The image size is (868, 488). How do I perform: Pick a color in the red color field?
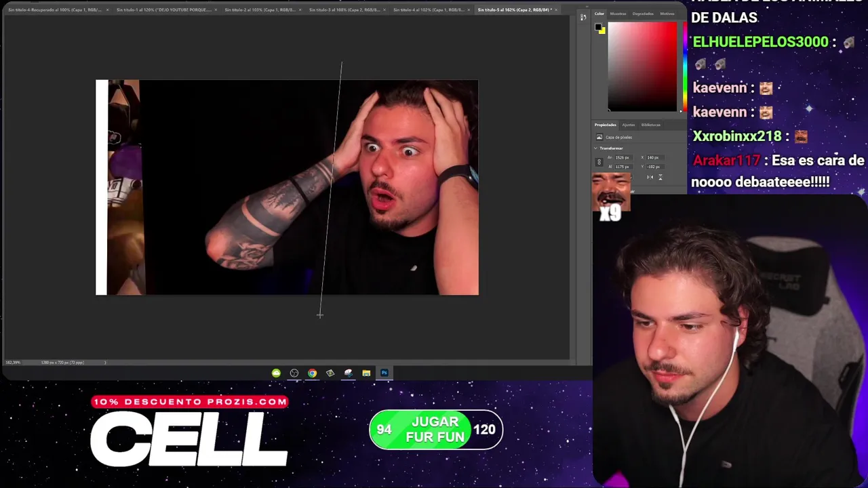642,66
